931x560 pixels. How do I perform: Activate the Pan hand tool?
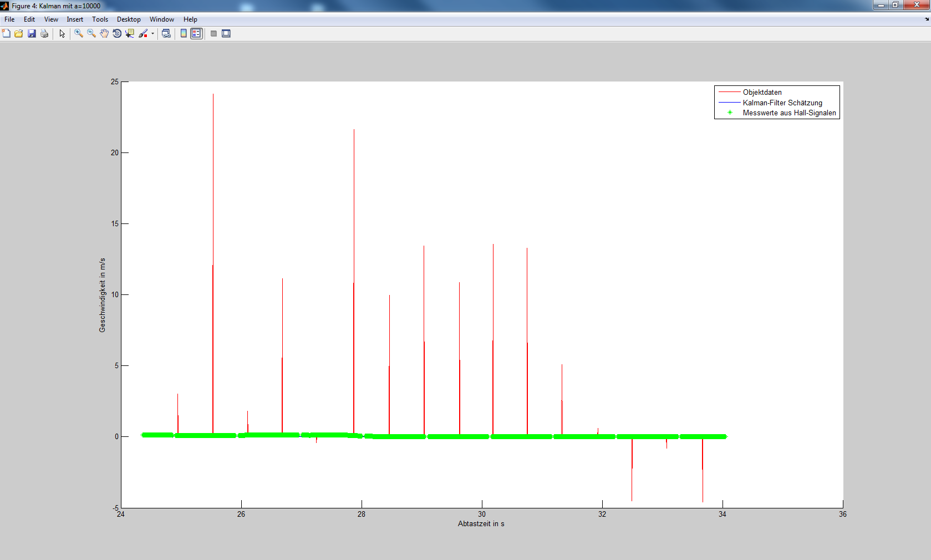pyautogui.click(x=104, y=34)
